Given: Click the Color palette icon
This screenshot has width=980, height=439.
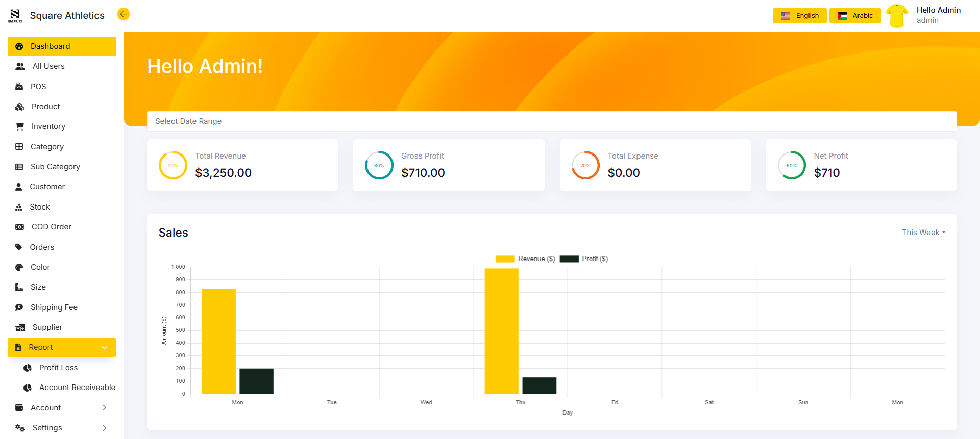Looking at the screenshot, I should [19, 267].
